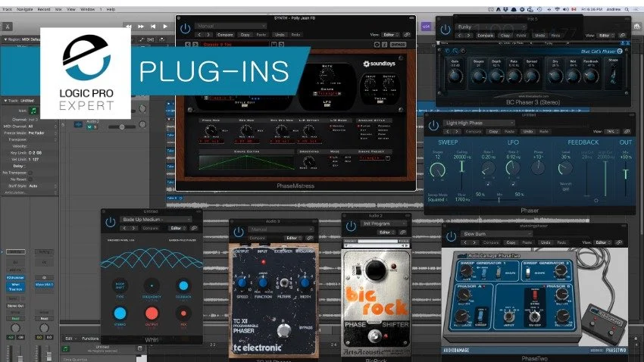Click the TC XII Phaser bypass footswitch

tap(284, 330)
